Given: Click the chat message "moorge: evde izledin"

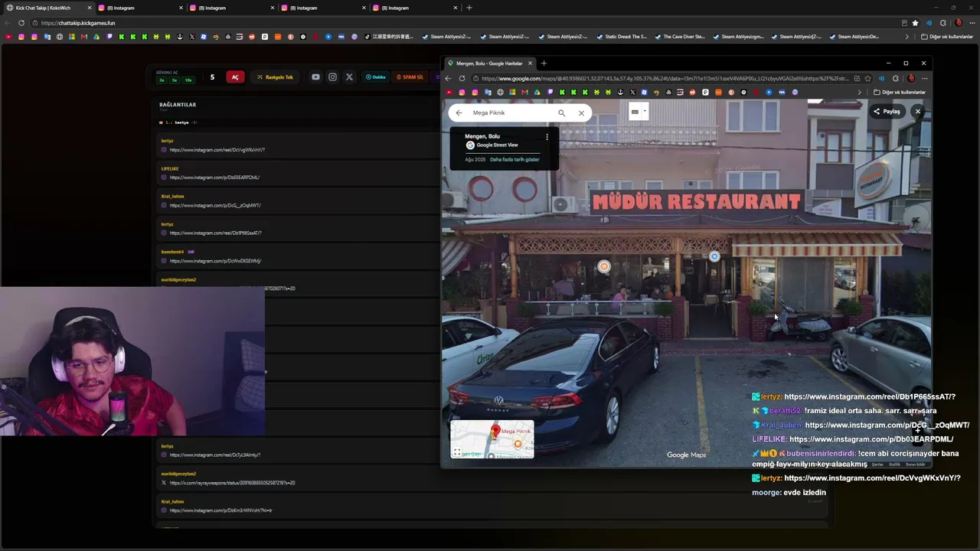Looking at the screenshot, I should click(789, 493).
